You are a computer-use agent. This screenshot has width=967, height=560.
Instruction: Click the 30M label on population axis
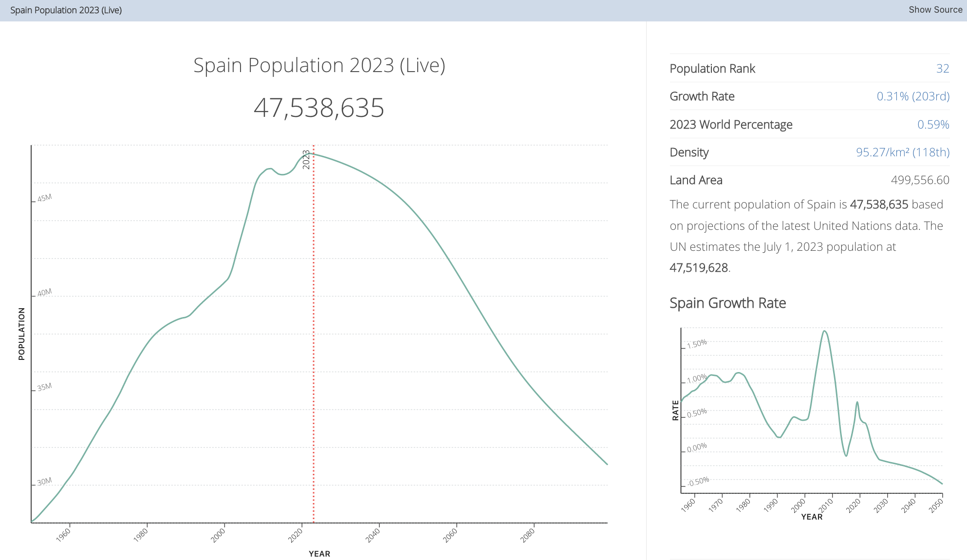[44, 482]
